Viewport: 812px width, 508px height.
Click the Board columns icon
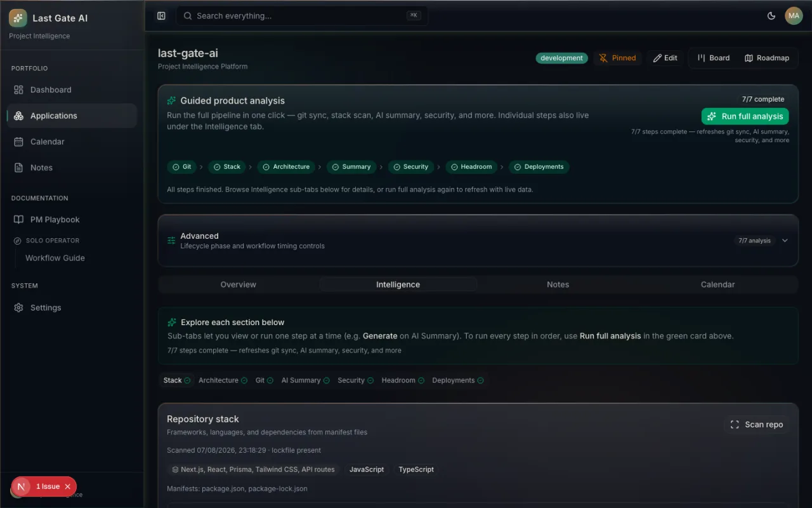tap(702, 58)
